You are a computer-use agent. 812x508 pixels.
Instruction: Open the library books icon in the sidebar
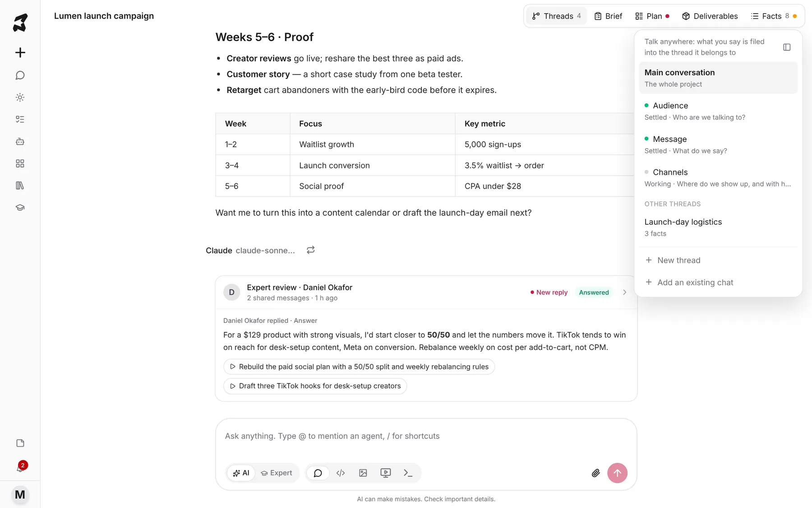click(20, 186)
